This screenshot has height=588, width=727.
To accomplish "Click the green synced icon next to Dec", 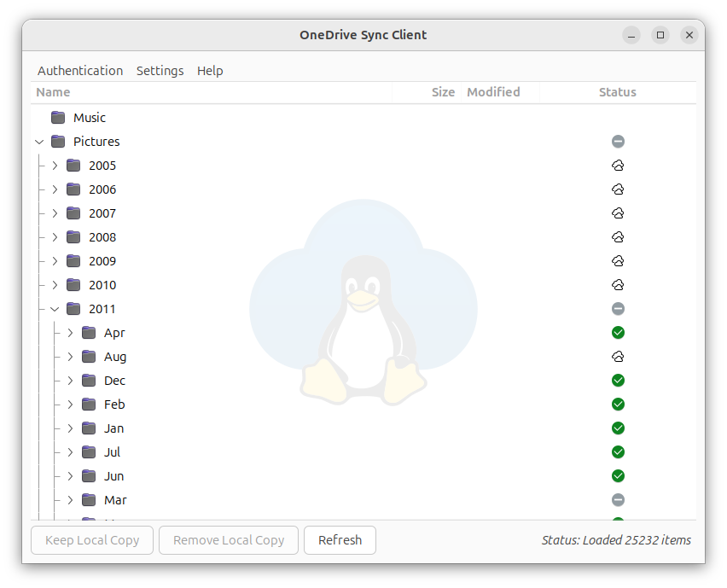I will tap(618, 381).
